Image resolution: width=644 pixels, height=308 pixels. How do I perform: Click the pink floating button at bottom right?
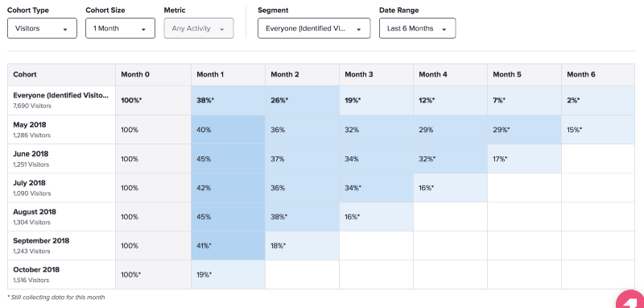click(631, 300)
